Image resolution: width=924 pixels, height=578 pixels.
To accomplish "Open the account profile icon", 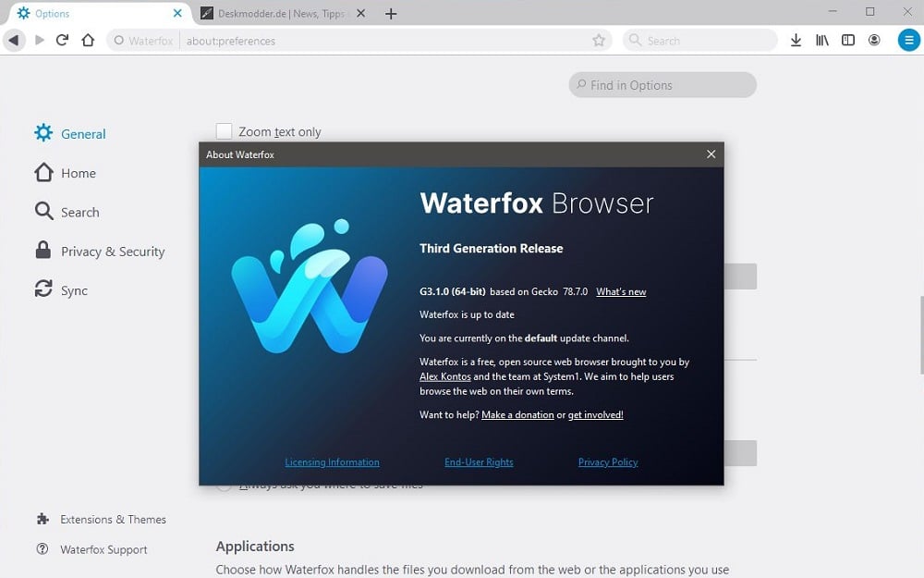I will [x=874, y=40].
